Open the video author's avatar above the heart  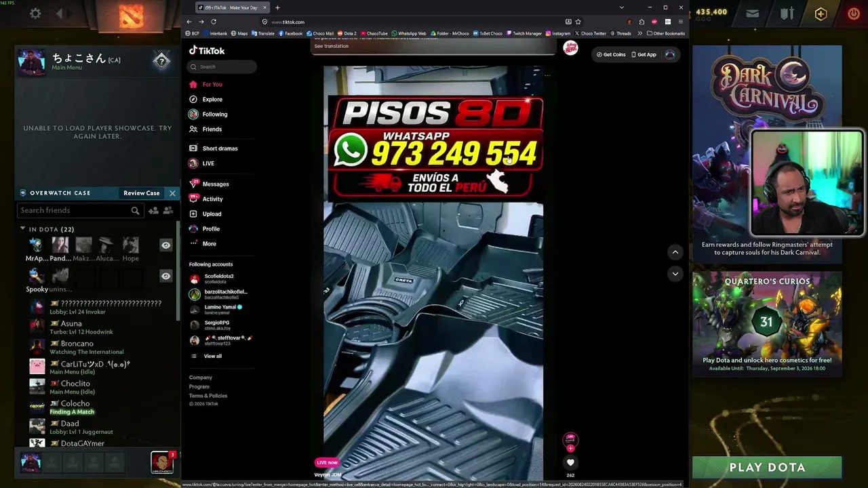pos(570,440)
